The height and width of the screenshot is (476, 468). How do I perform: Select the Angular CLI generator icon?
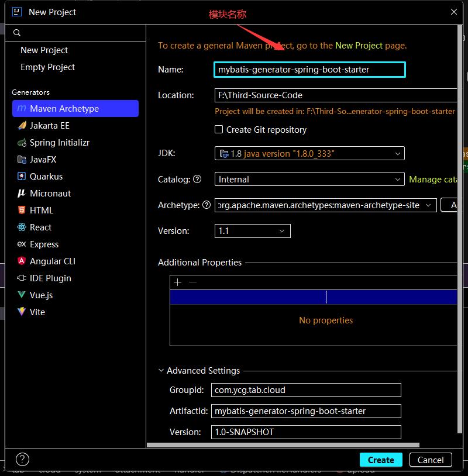[x=22, y=261]
